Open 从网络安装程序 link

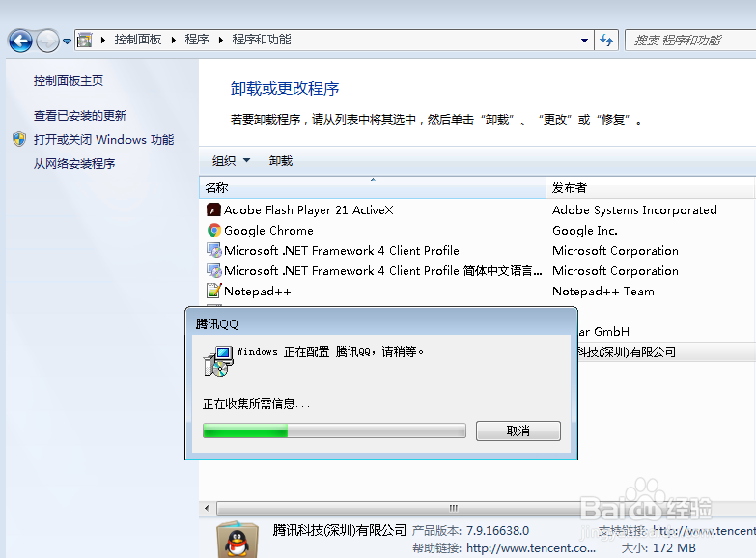coord(74,163)
